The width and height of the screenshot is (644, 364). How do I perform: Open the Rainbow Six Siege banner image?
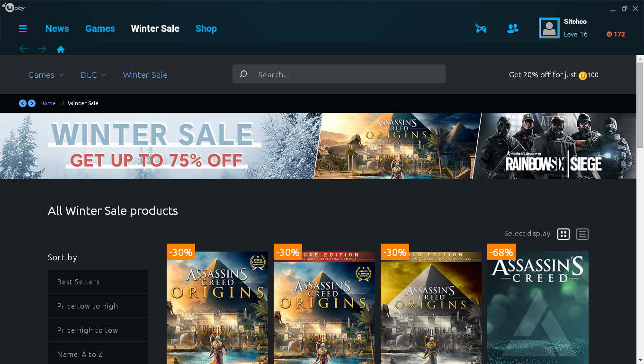pos(555,146)
